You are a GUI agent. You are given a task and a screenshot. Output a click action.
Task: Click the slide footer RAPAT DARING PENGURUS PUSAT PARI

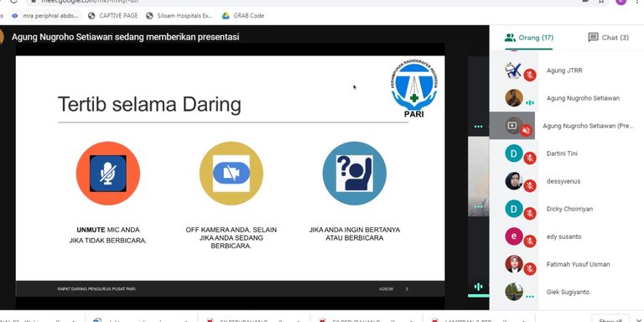point(96,289)
